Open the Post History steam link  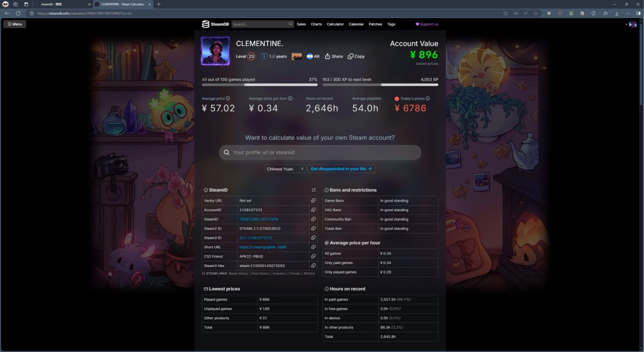click(260, 274)
